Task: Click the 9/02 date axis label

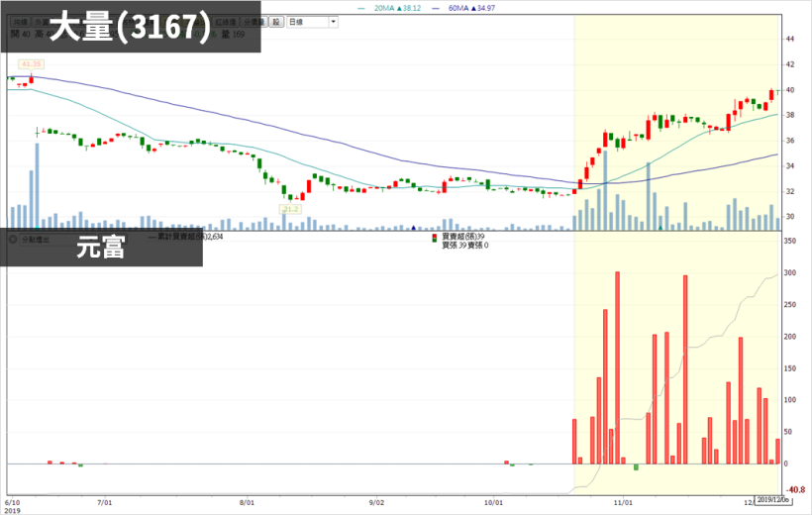Action: pos(376,502)
